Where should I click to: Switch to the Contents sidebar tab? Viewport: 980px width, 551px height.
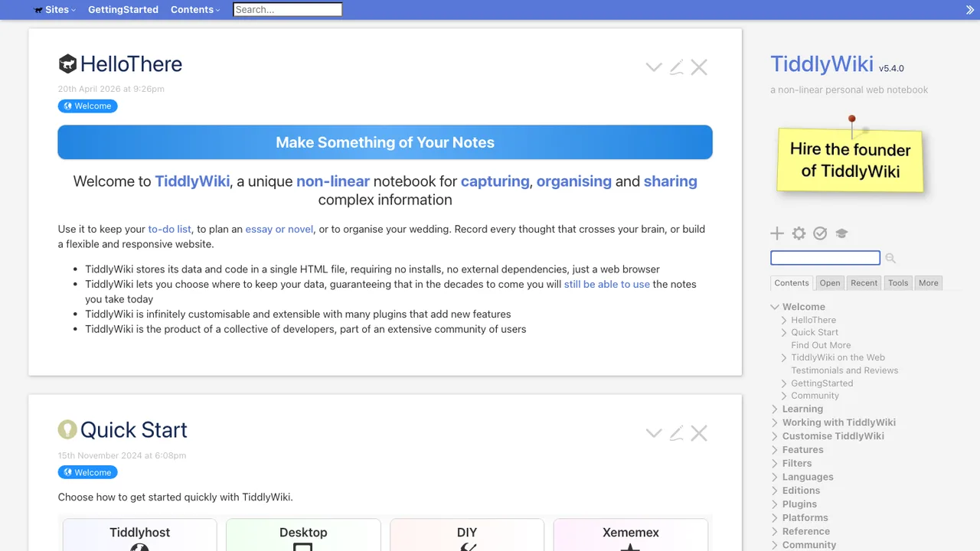(x=792, y=283)
